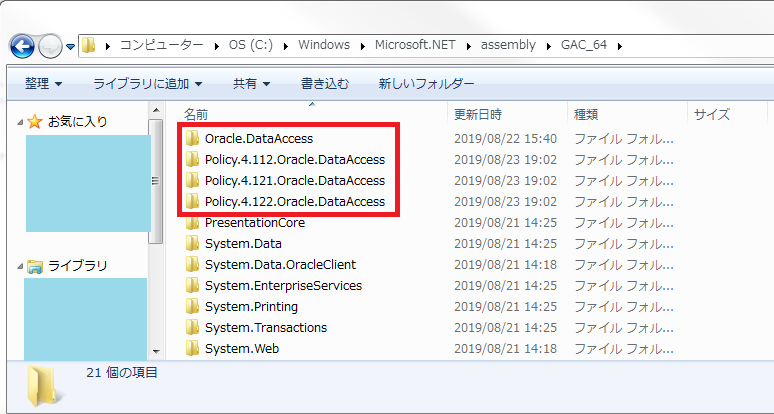The width and height of the screenshot is (774, 414).
Task: Expand arrow after Windows breadcrumb
Action: (x=363, y=46)
